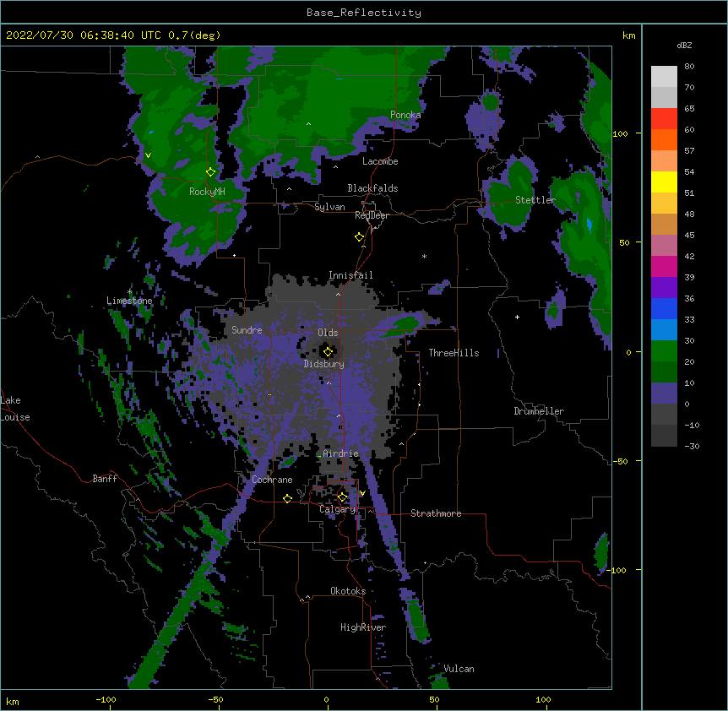Screen dimensions: 728x711
Task: Click the ThreeHills town label
Action: pos(454,353)
